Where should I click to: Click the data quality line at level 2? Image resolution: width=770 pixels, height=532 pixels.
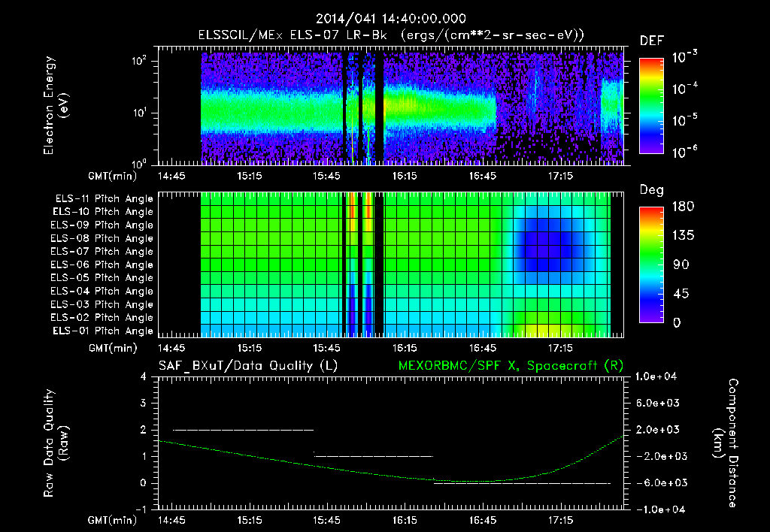tap(243, 430)
